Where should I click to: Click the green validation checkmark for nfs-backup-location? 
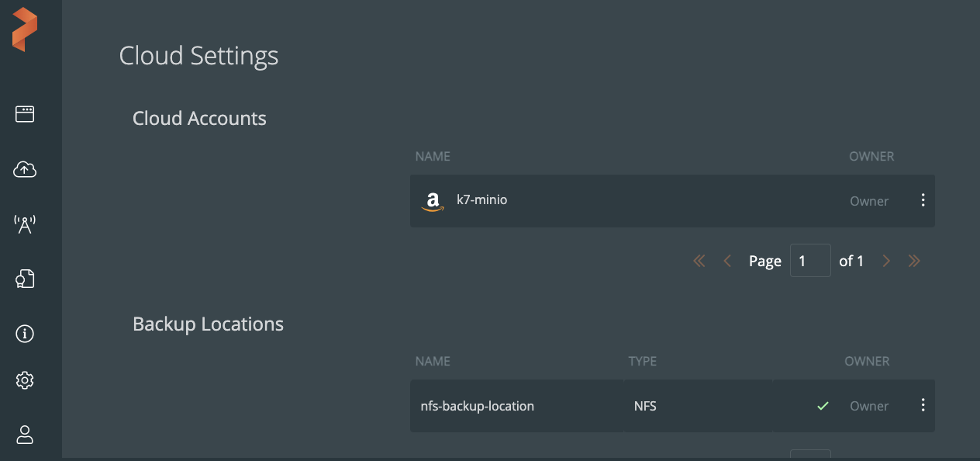click(x=823, y=405)
